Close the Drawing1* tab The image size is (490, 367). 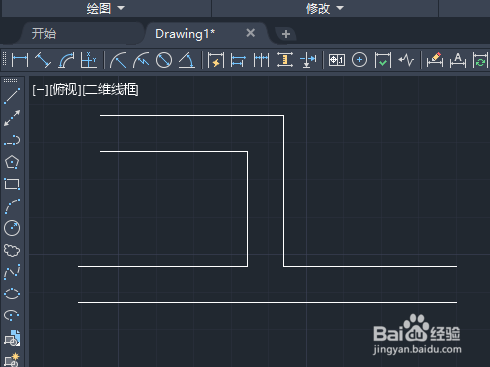coord(250,33)
